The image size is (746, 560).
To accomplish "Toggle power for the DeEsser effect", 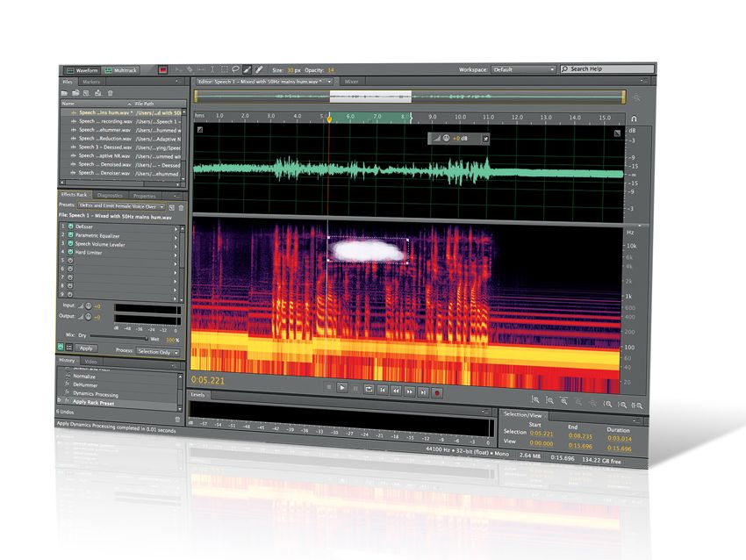I will pos(70,226).
